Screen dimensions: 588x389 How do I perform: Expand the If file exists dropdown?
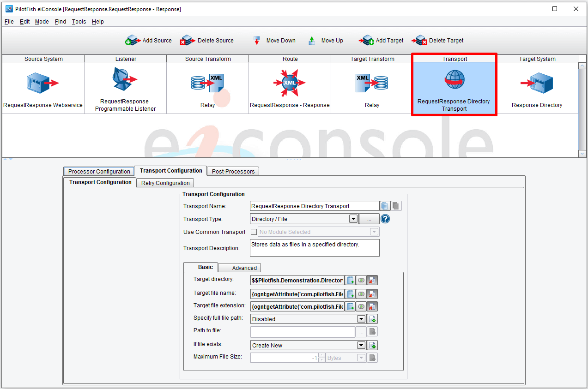coord(361,345)
